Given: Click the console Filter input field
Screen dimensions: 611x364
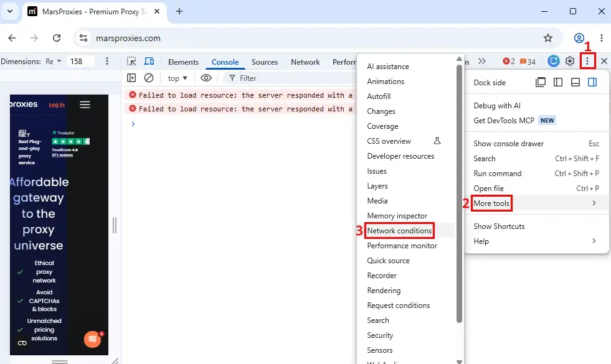Looking at the screenshot, I should click(x=288, y=78).
